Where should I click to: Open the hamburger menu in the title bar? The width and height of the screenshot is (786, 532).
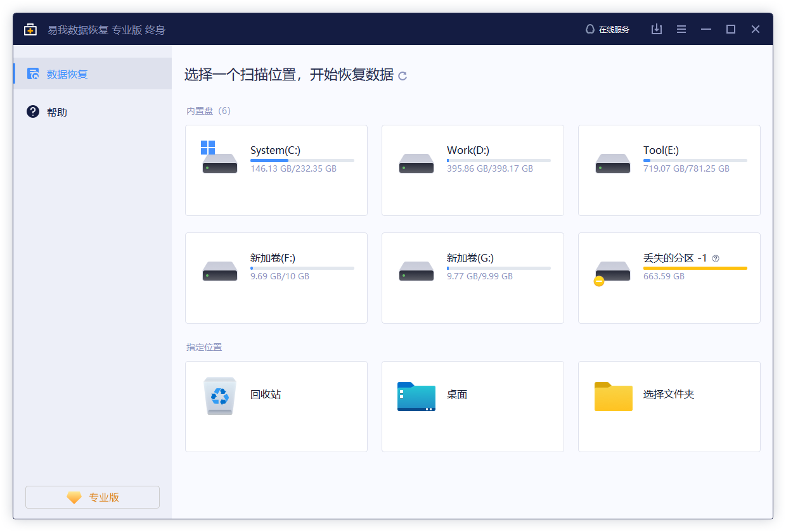(681, 29)
